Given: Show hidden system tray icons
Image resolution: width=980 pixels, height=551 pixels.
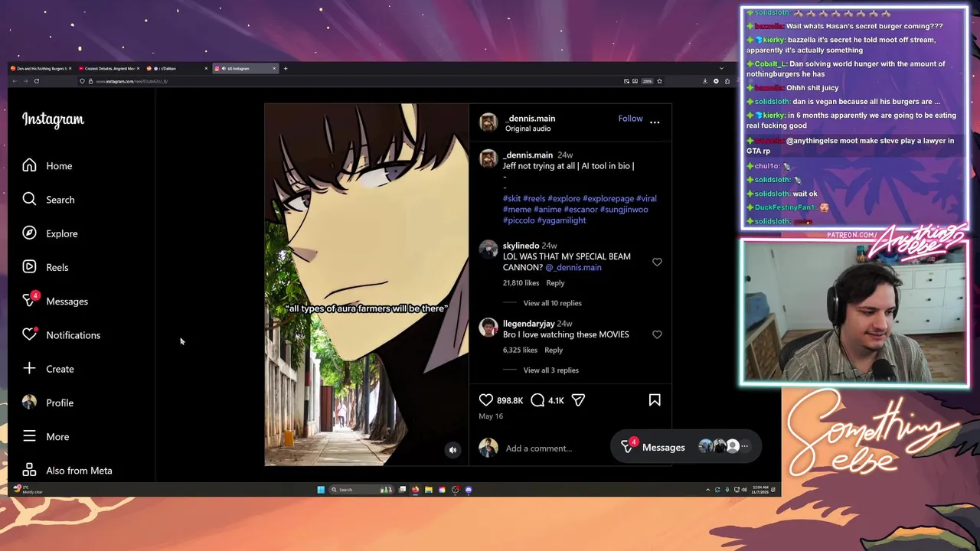Looking at the screenshot, I should click(x=707, y=490).
